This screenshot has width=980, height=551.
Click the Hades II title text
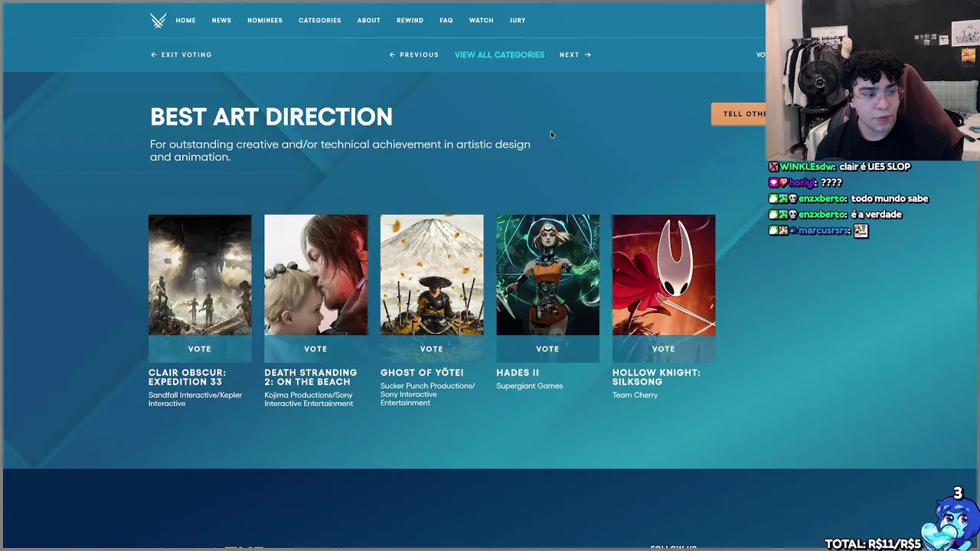coord(518,373)
